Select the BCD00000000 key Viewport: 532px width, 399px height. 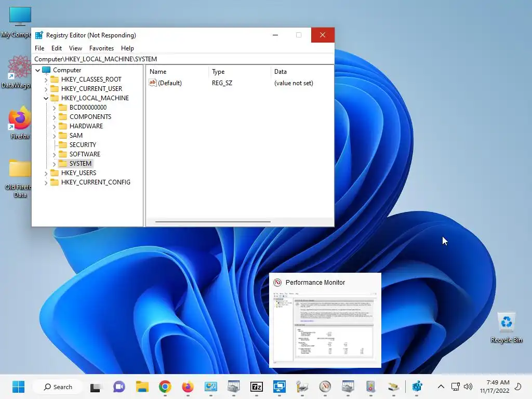coord(88,107)
